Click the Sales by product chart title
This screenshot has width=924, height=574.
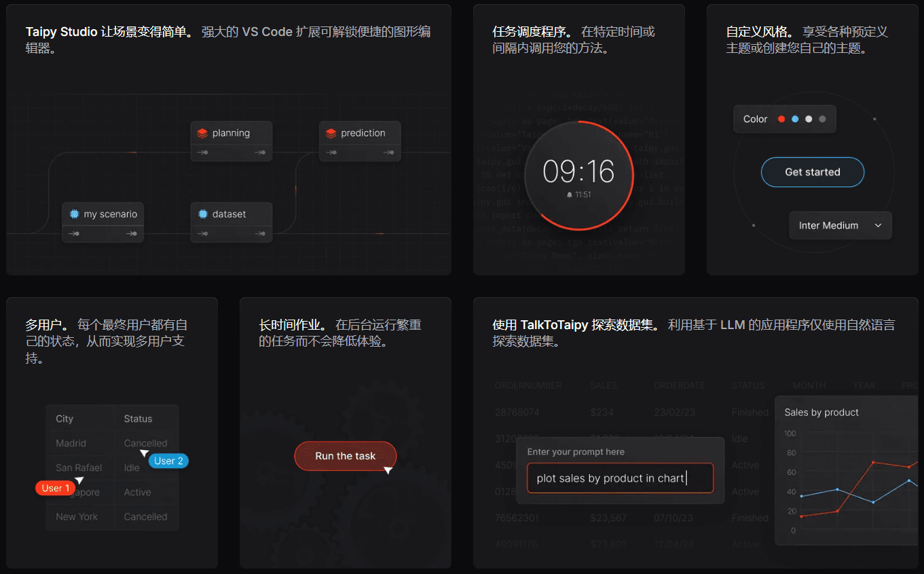tap(821, 412)
